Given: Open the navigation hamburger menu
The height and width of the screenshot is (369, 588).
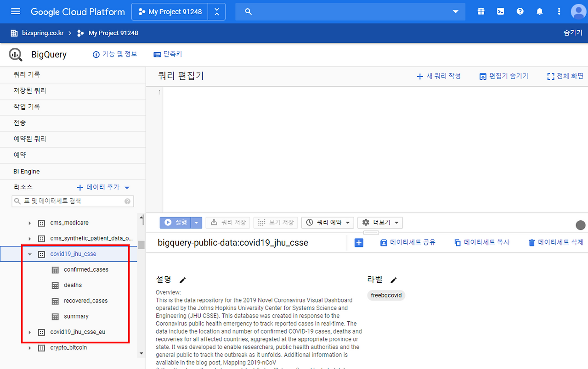Looking at the screenshot, I should 15,11.
